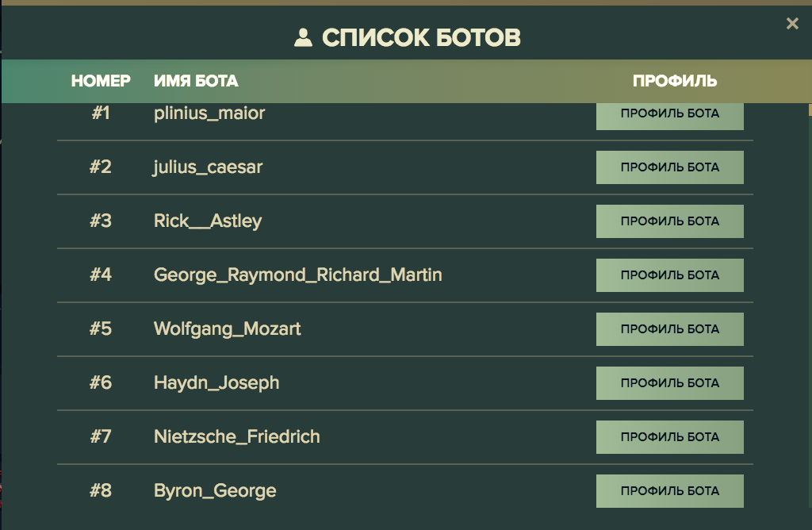This screenshot has height=530, width=812.
Task: Click row number #4
Action: pyautogui.click(x=101, y=275)
